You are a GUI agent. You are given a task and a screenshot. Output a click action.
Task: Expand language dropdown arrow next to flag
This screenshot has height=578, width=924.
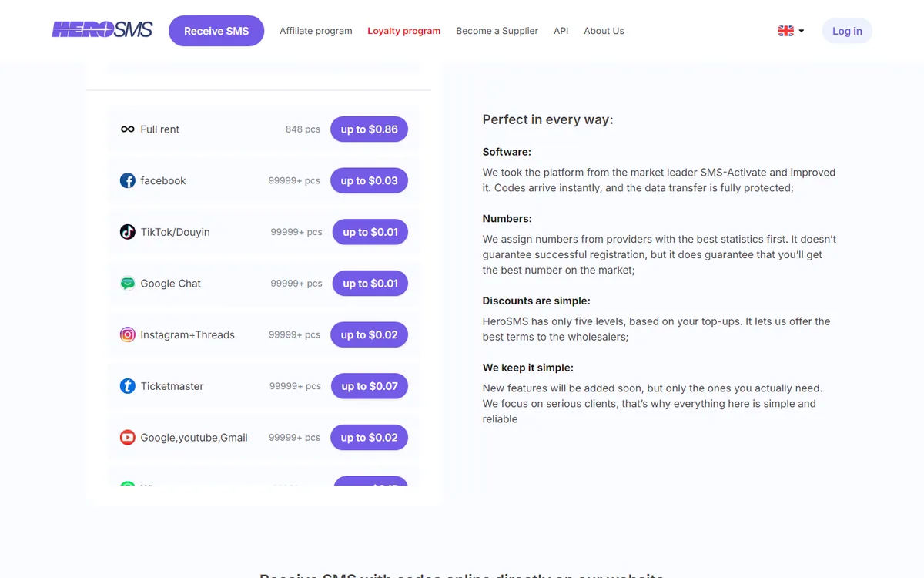(x=802, y=31)
